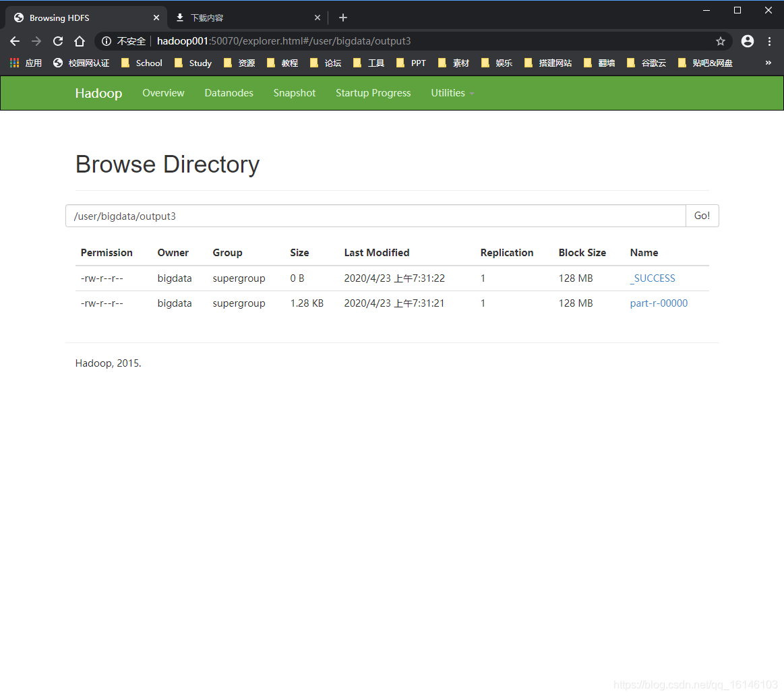Switch to the Browsing HDFS tab
The height and width of the screenshot is (697, 784).
[x=86, y=18]
